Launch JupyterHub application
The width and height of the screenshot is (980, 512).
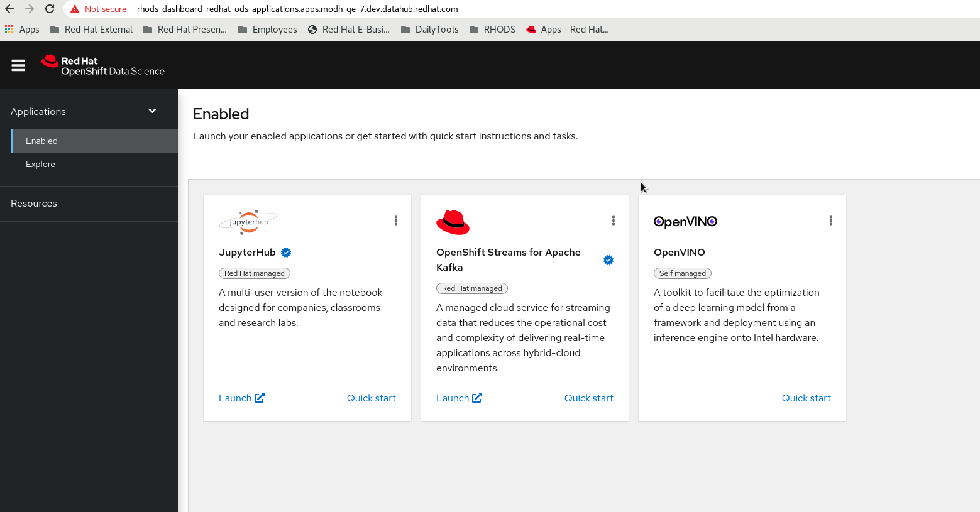241,398
